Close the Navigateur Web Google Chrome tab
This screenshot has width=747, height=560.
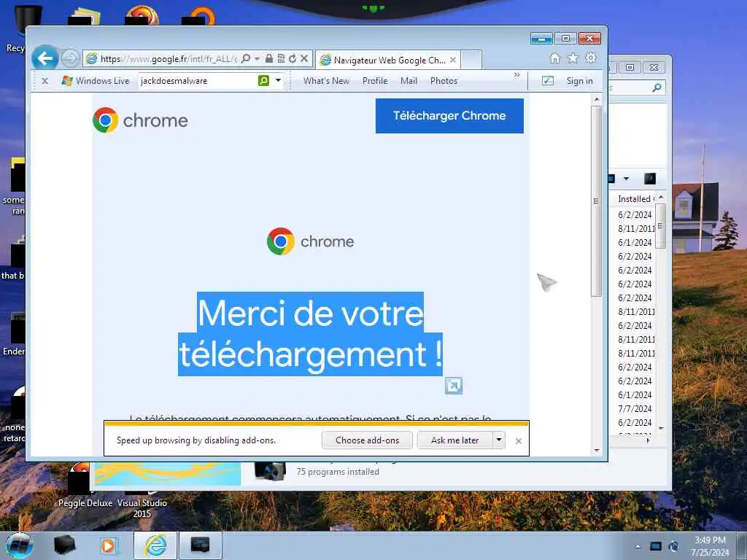[453, 60]
